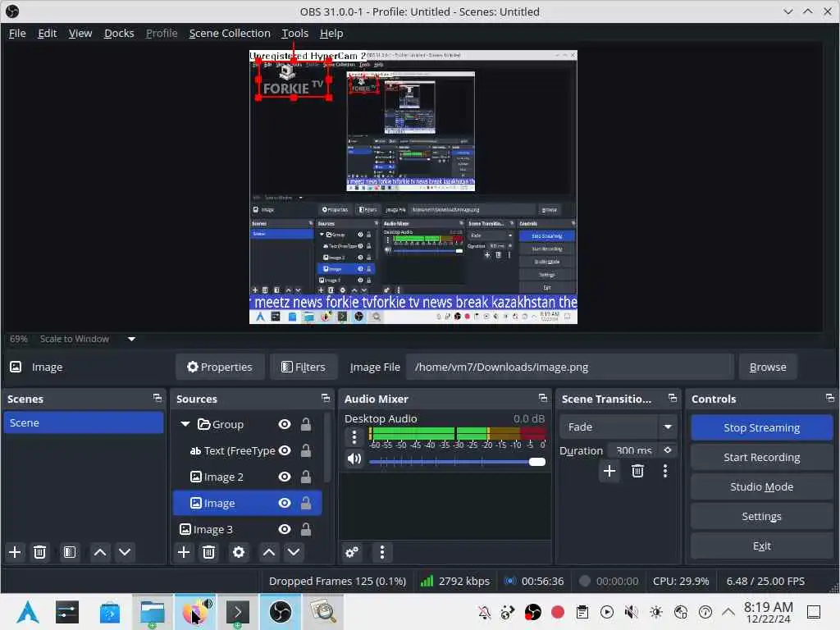Undock the Scene Transitions panel
The height and width of the screenshot is (630, 840).
pyautogui.click(x=673, y=398)
